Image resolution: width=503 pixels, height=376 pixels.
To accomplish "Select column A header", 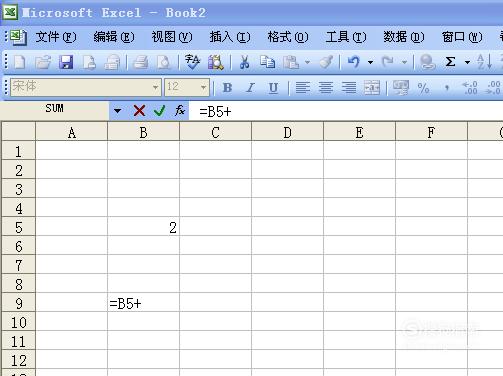I will coord(72,133).
